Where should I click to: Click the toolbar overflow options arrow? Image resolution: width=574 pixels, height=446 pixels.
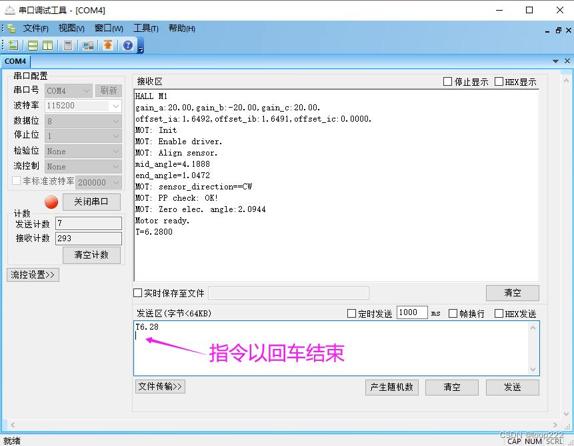click(x=141, y=49)
